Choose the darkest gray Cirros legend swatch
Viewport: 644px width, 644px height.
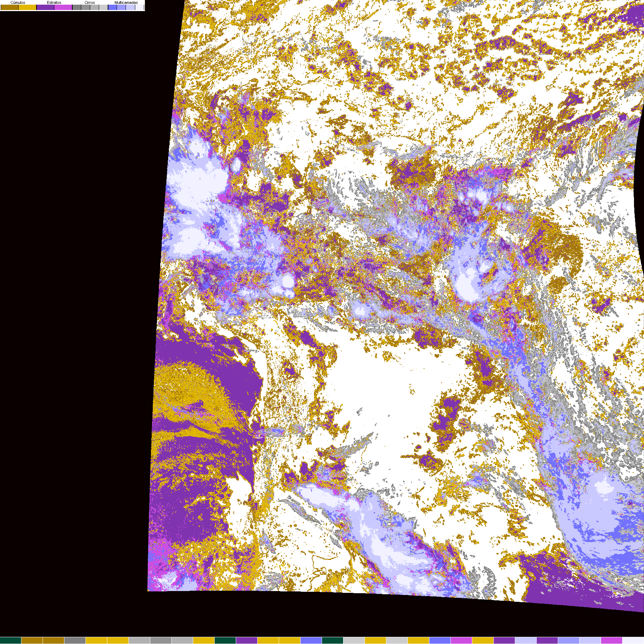coord(77,7)
